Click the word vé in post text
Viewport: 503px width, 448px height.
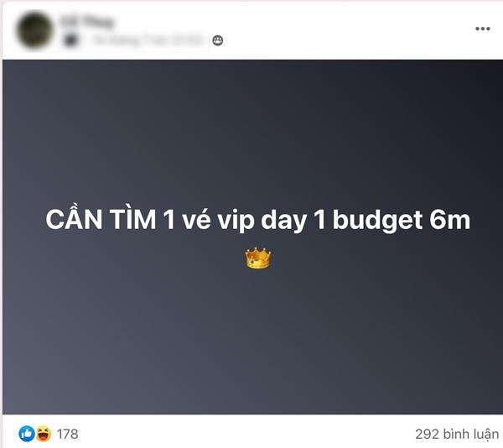coord(196,220)
